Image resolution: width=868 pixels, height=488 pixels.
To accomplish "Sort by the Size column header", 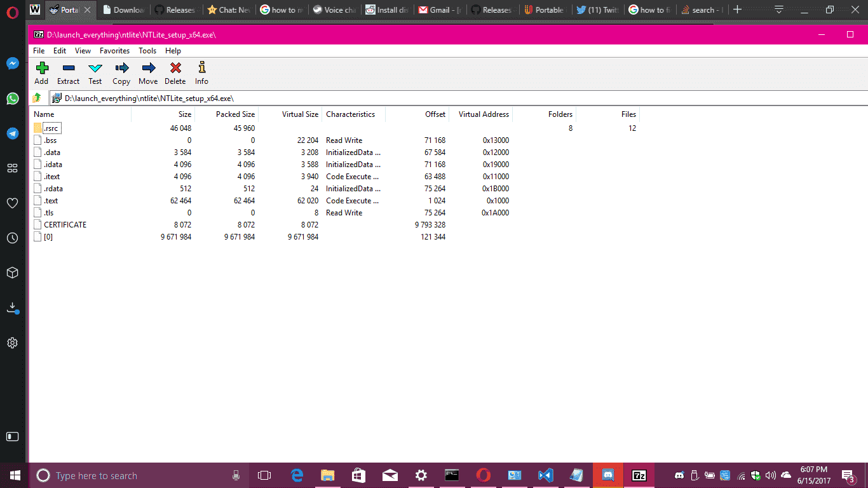I will pyautogui.click(x=163, y=114).
